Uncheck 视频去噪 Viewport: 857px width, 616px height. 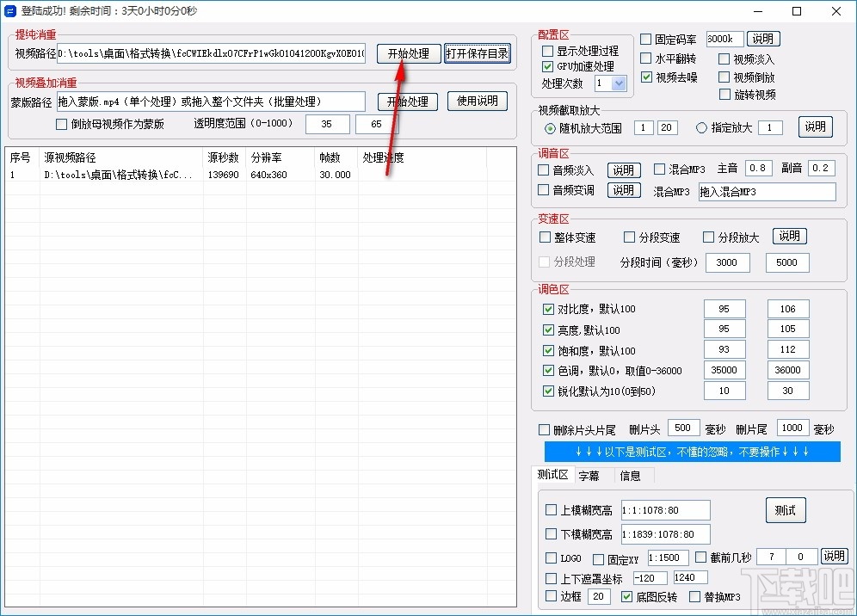[647, 77]
